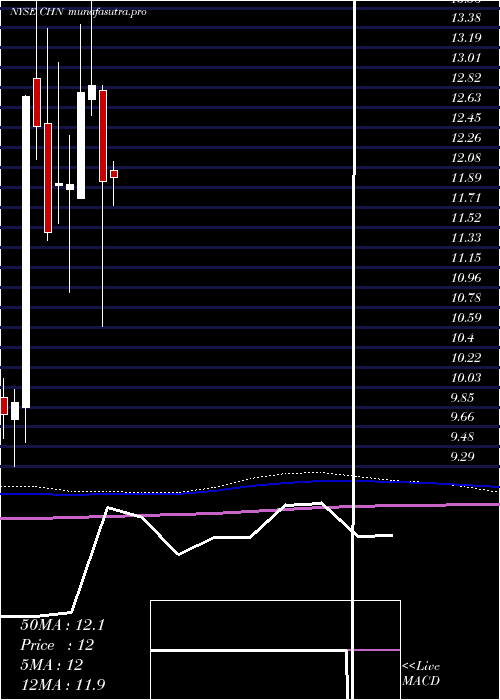Click the 12.08 price axis label
The height and width of the screenshot is (700, 500).
pyautogui.click(x=466, y=158)
